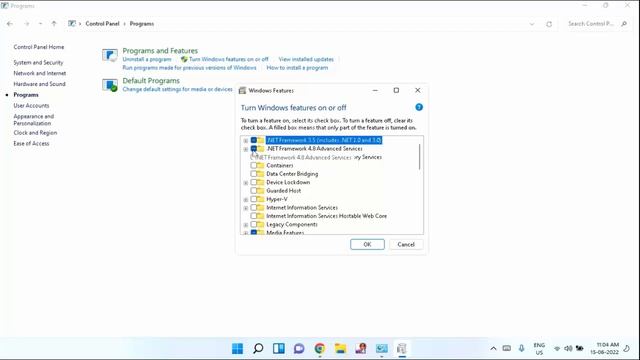Open the recent locations dropdown arrow
This screenshot has width=640, height=360.
click(40, 24)
